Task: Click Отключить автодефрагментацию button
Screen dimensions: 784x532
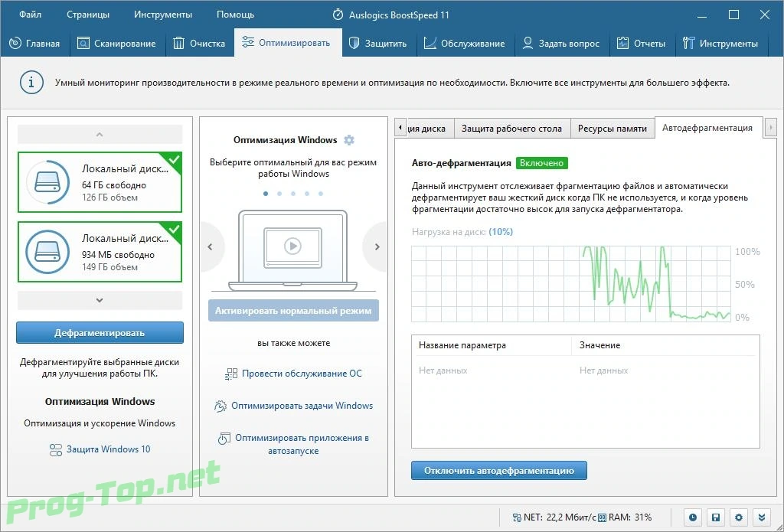Action: [499, 471]
